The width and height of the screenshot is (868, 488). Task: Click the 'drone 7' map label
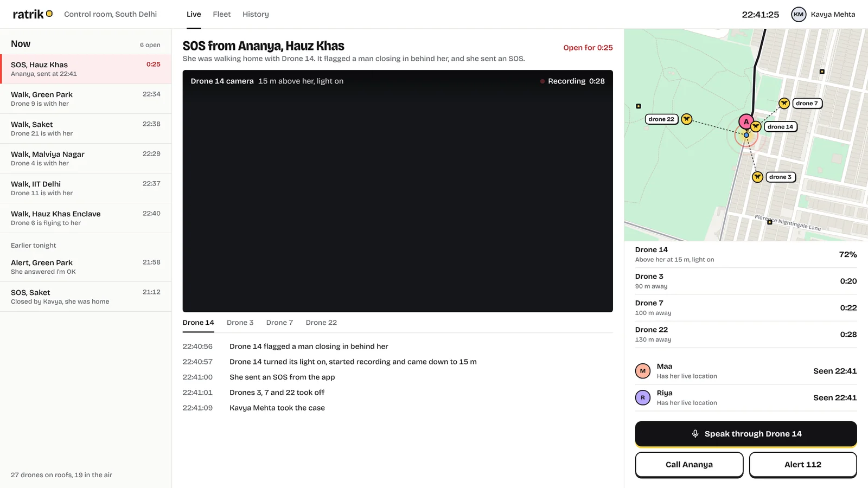click(x=807, y=103)
